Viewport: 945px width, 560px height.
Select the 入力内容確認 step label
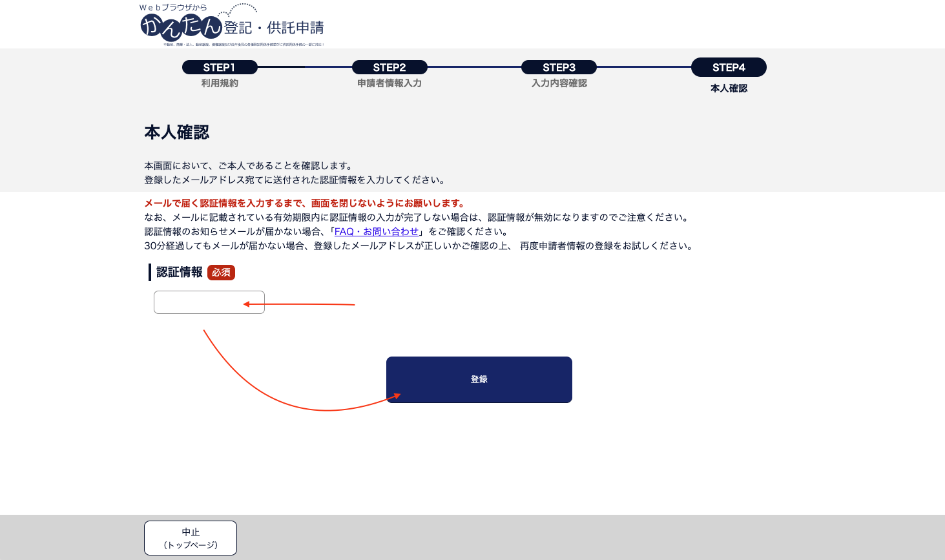(559, 83)
